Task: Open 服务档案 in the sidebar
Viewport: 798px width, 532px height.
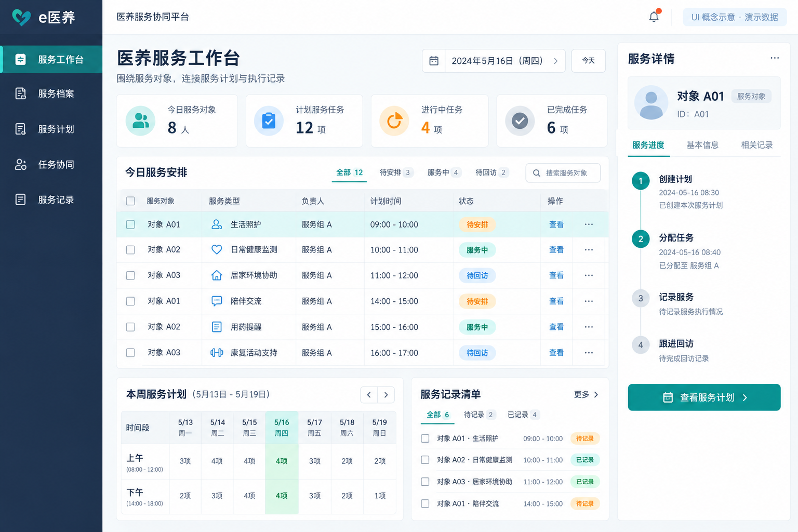Action: 51,94
